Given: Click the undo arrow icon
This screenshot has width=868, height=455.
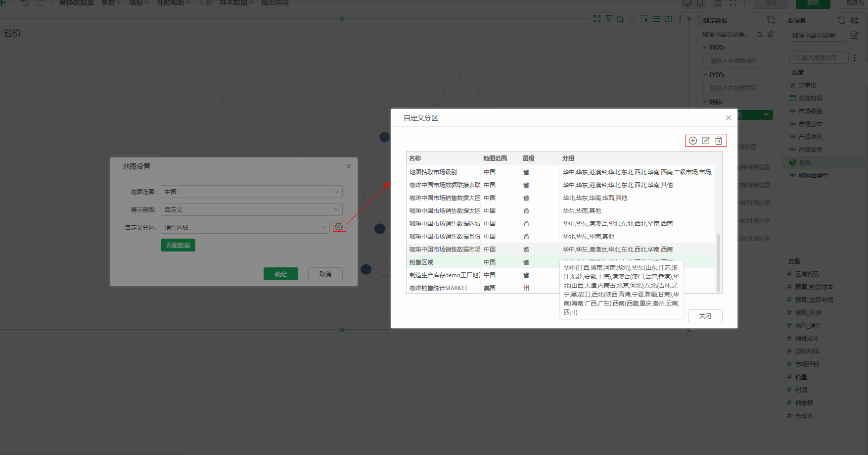Looking at the screenshot, I should pyautogui.click(x=25, y=3).
